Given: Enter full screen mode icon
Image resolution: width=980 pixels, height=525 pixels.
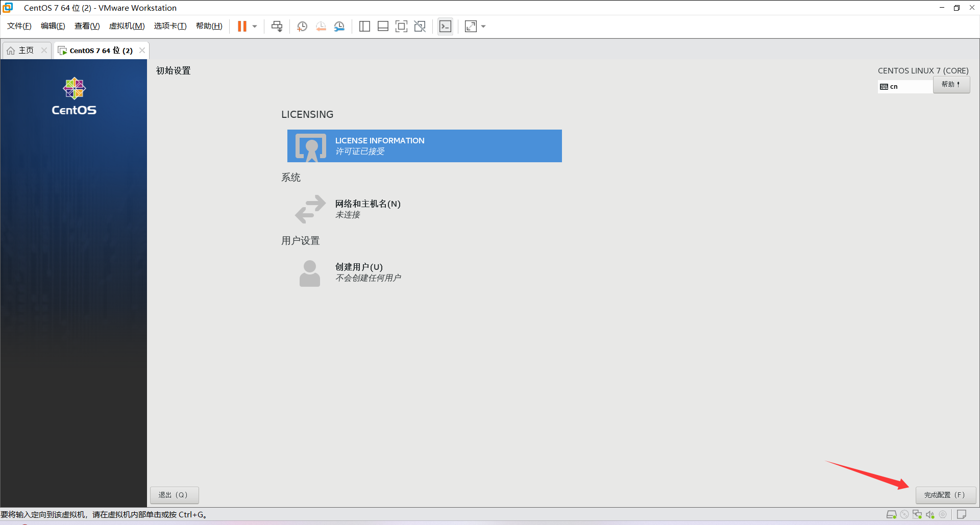Looking at the screenshot, I should tap(402, 26).
